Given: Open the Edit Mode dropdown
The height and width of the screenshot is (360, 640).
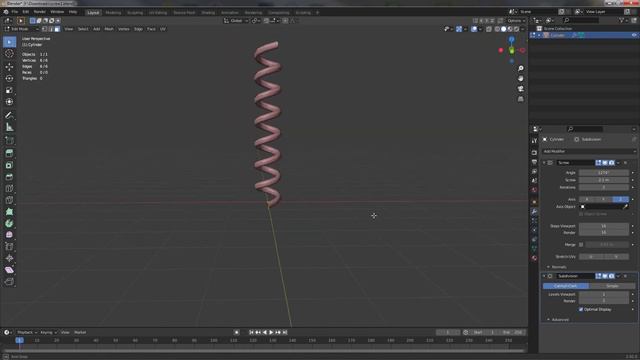Looking at the screenshot, I should click(x=21, y=29).
